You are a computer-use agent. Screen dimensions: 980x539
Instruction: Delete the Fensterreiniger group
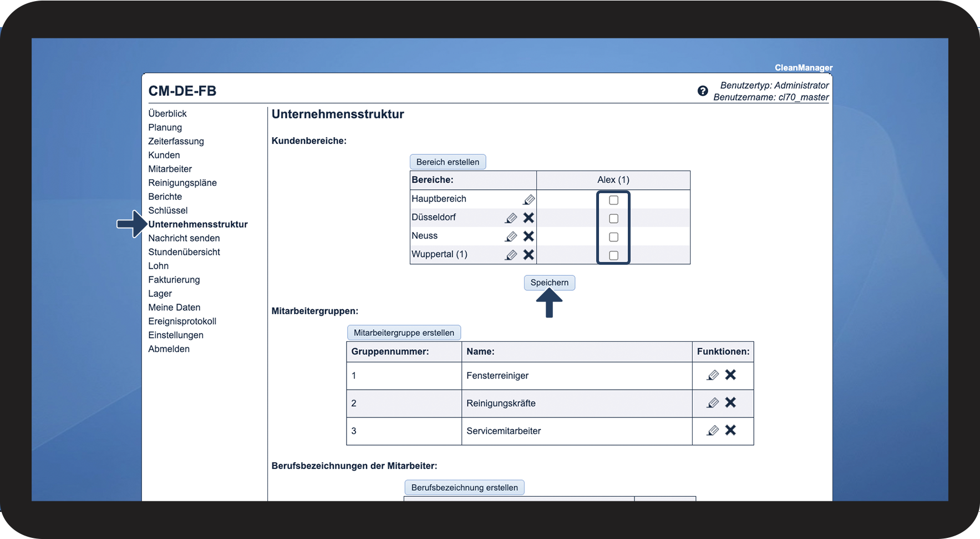click(x=730, y=375)
